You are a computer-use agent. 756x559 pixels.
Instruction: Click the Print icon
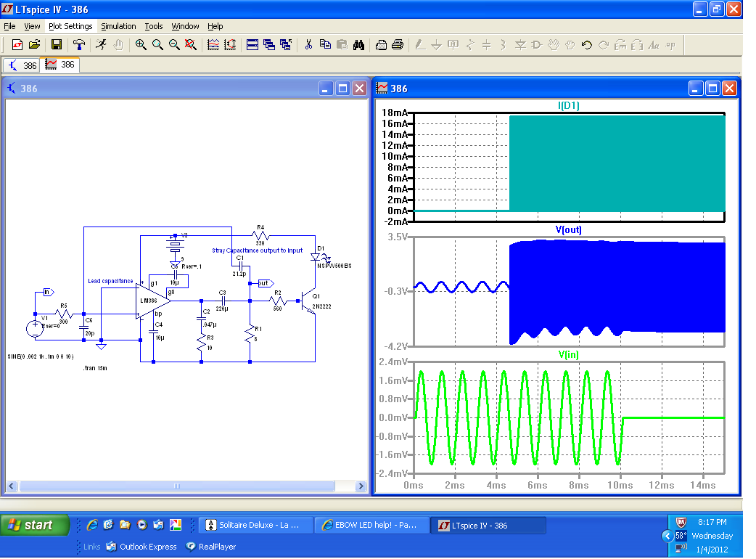398,45
